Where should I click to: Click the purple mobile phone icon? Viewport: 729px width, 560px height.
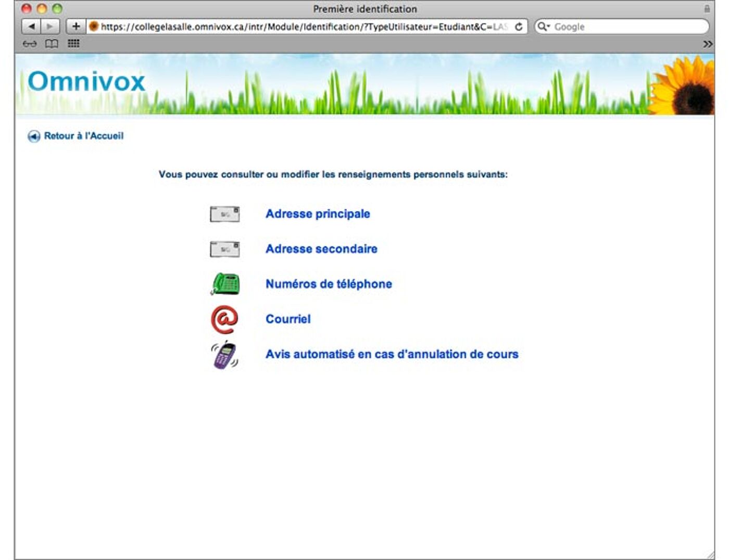[225, 355]
